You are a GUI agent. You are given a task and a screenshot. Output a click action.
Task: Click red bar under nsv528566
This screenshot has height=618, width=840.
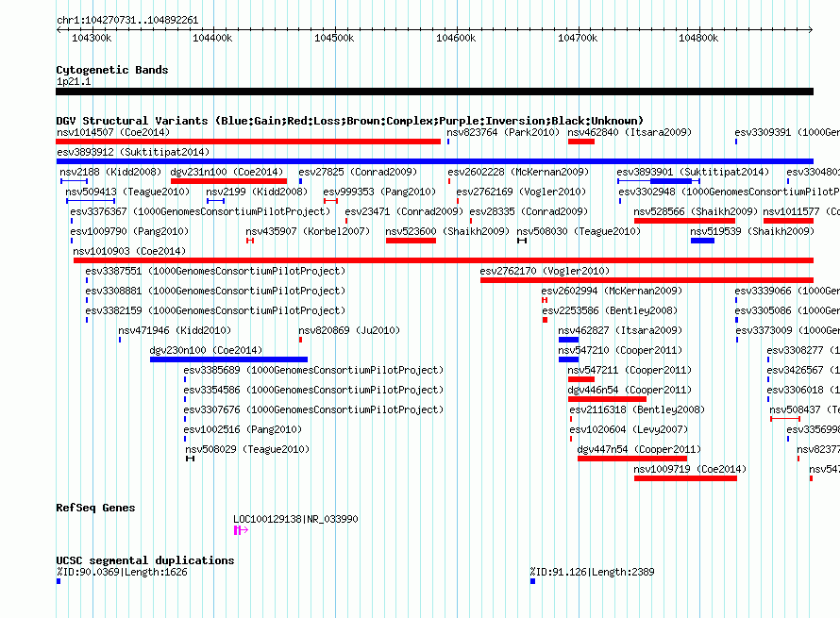tap(684, 221)
